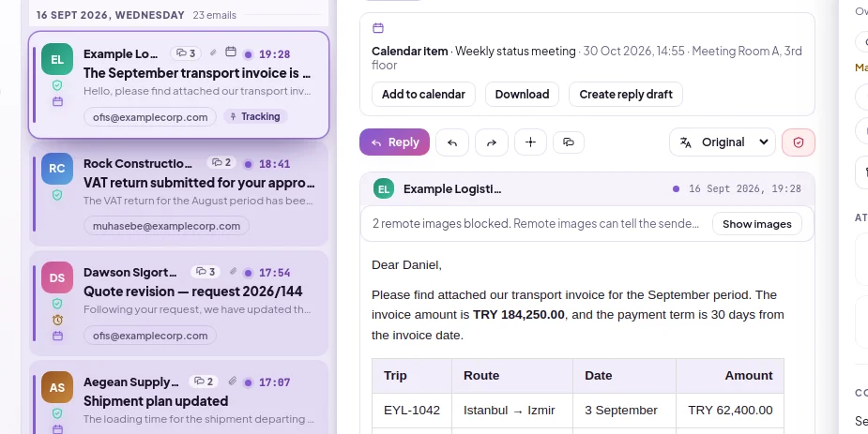Click the ofis@examplecorp.com chip on Example Lo email
868x434 pixels.
coord(150,117)
